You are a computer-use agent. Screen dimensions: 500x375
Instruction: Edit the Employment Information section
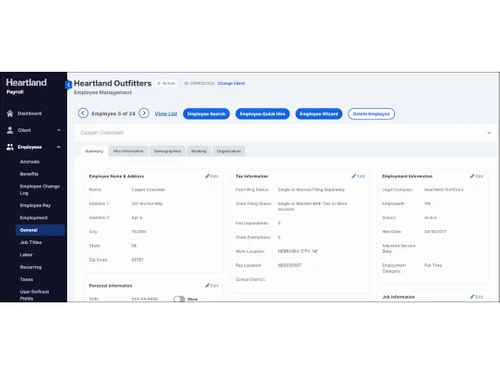[477, 176]
